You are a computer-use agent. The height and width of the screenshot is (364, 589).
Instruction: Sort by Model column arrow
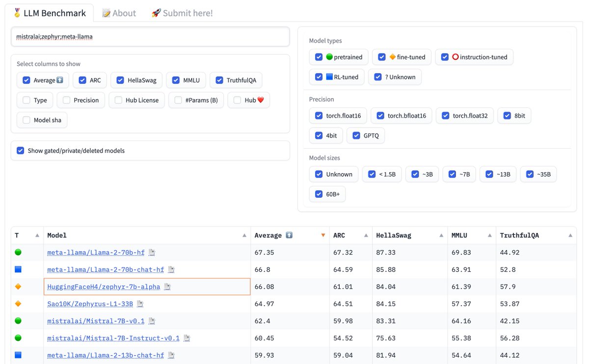tap(244, 236)
